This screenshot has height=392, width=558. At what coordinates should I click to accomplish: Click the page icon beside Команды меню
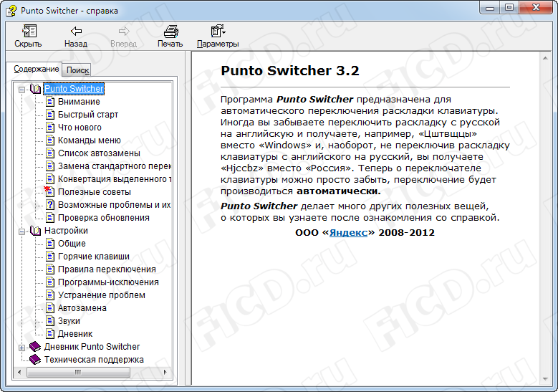(50, 140)
